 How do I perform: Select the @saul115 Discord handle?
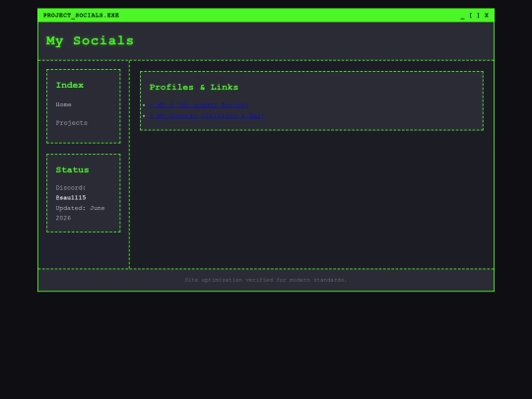(71, 198)
